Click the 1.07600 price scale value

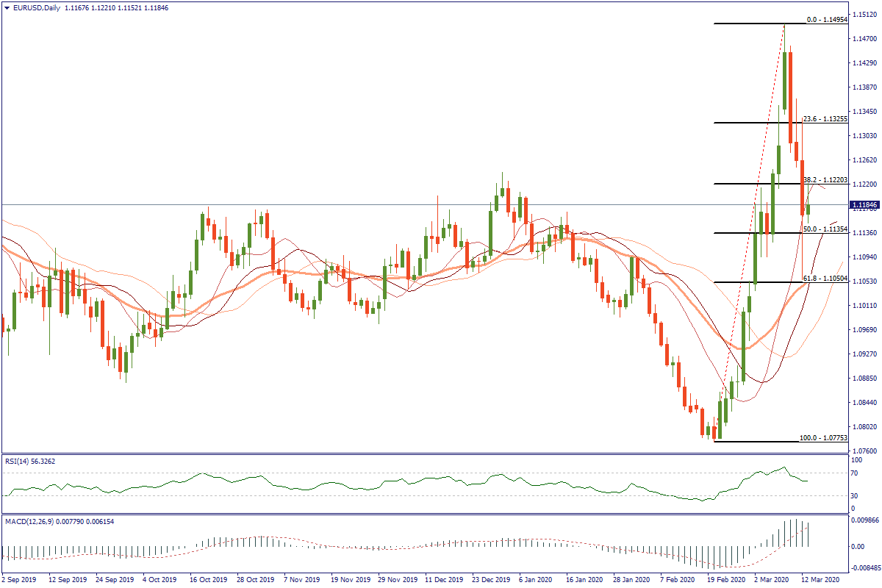pos(864,451)
